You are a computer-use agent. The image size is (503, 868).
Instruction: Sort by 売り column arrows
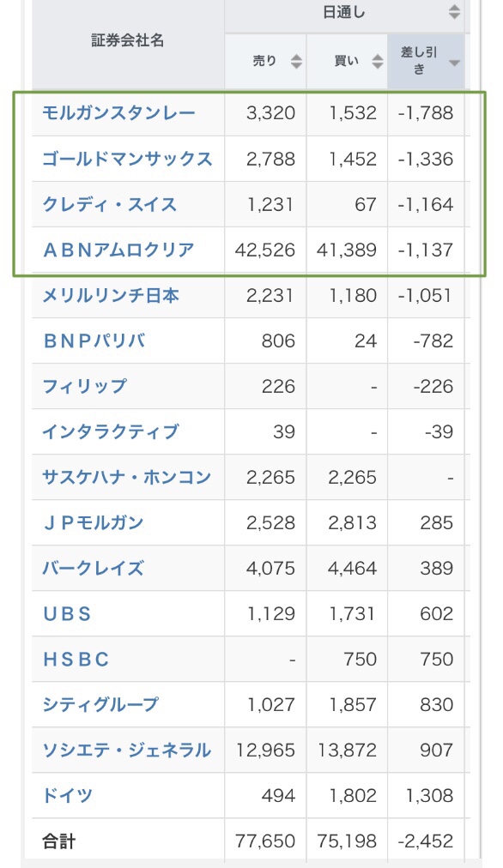296,62
